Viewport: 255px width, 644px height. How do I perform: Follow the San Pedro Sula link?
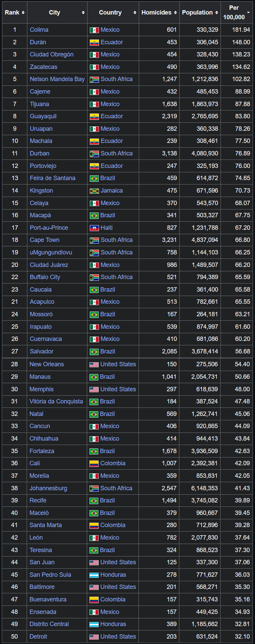pos(50,575)
